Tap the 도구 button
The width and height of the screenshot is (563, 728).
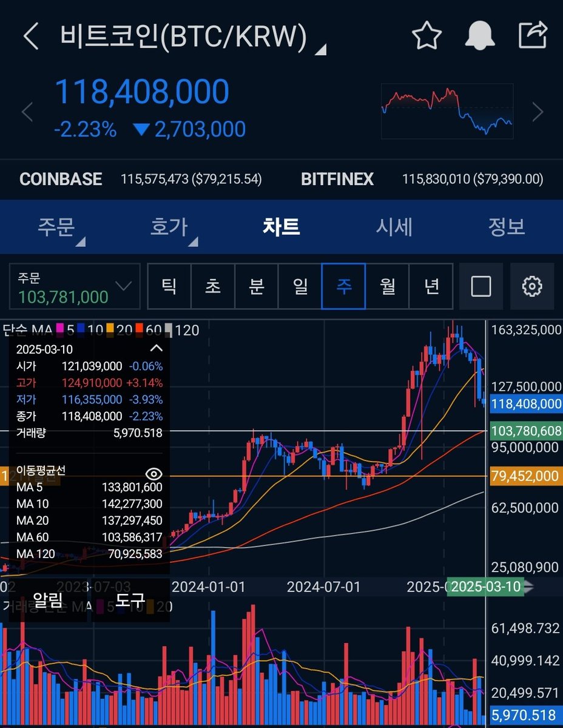click(x=130, y=601)
